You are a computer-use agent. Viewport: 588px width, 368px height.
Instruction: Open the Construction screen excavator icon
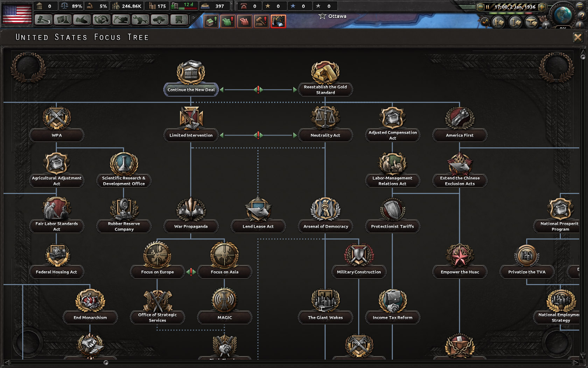pos(121,20)
